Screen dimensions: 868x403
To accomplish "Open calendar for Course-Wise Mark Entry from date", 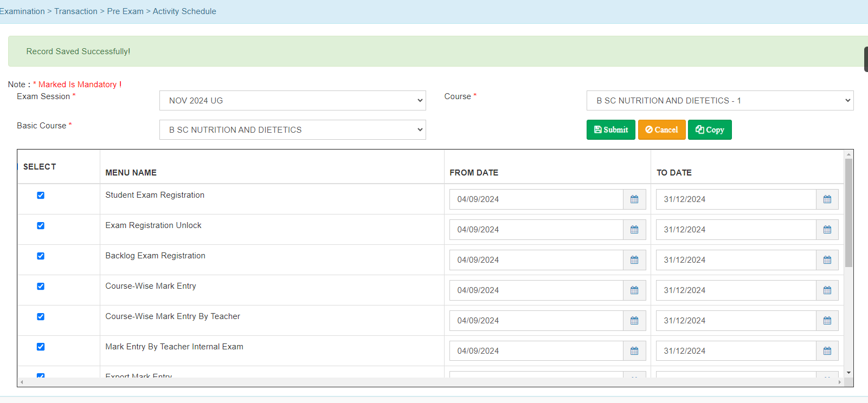I will pos(634,290).
